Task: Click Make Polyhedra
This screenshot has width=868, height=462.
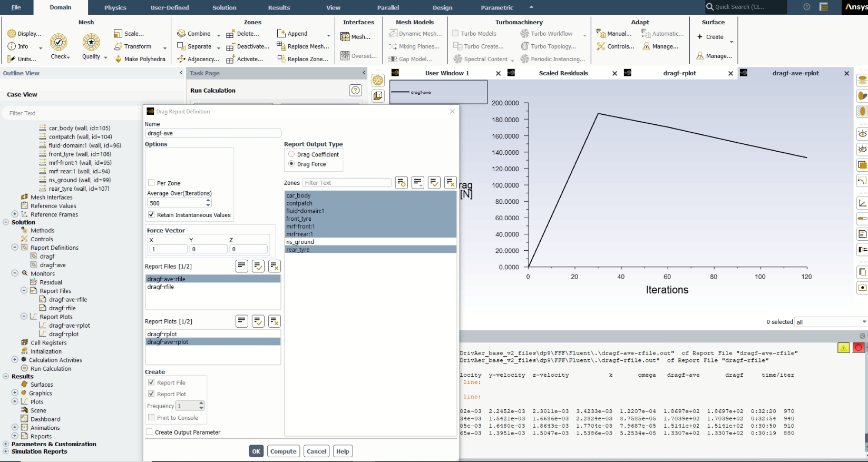Action: pyautogui.click(x=140, y=59)
